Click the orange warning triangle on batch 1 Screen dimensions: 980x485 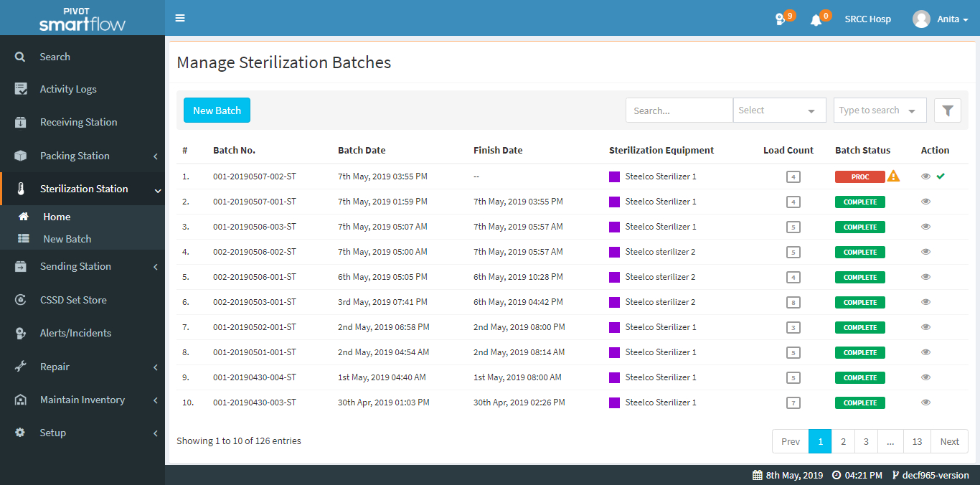coord(893,176)
